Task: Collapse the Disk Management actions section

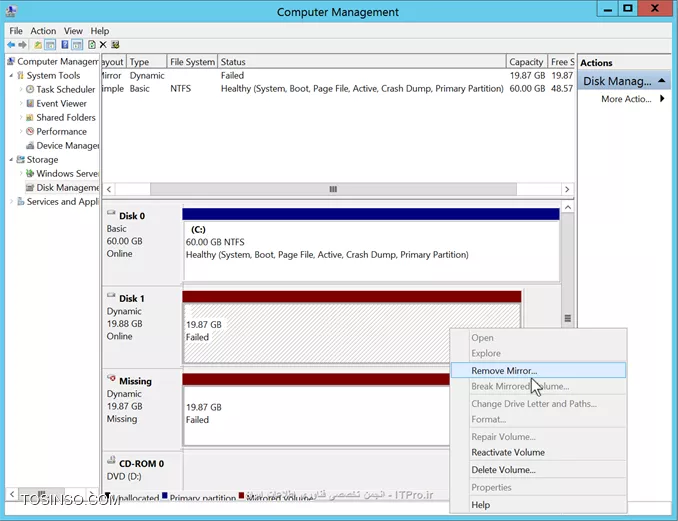Action: pyautogui.click(x=662, y=81)
